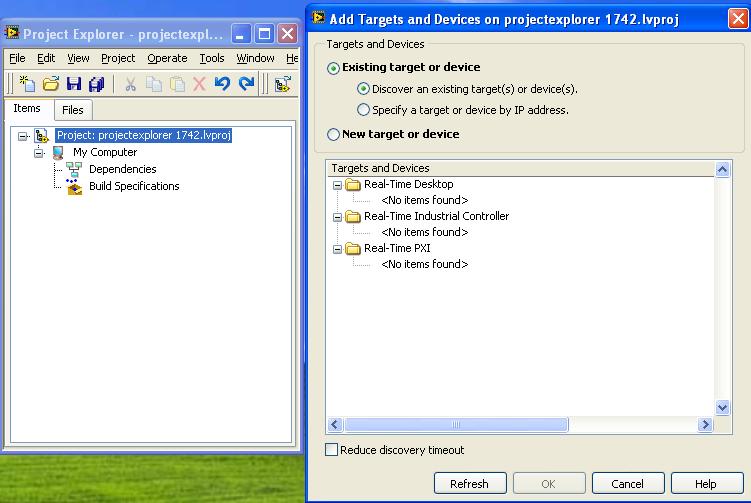Image resolution: width=751 pixels, height=503 pixels.
Task: Click LabVIEW icon in Project Explorer title bar
Action: 12,33
